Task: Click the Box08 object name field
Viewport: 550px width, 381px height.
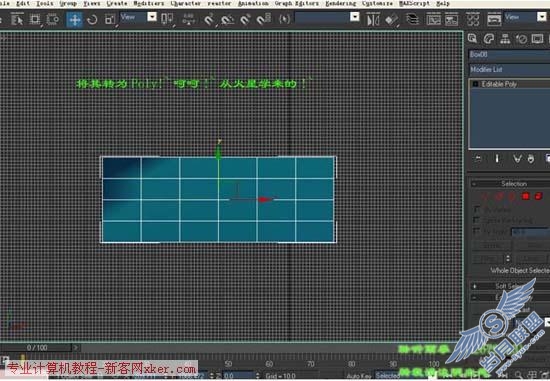Action: point(509,55)
